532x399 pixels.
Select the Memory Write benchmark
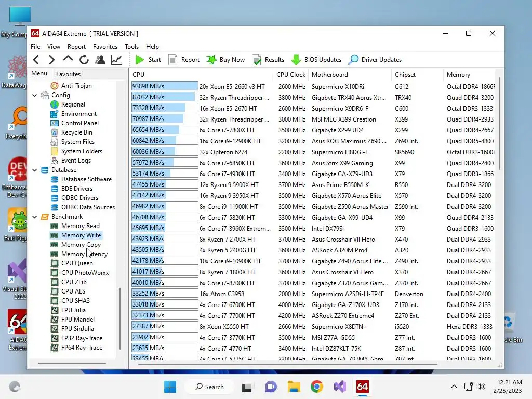tap(75, 235)
